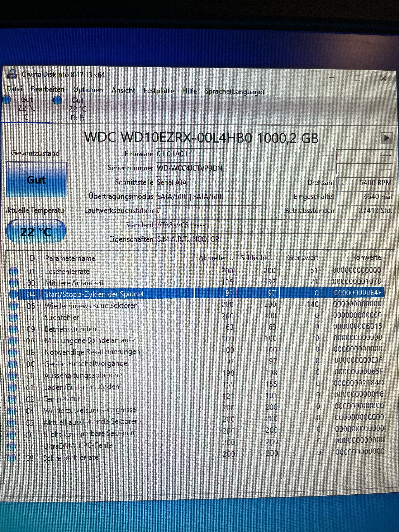Select the Mittlere Anlaufzeit row text
Viewport: 399px width, 532px height.
click(74, 283)
